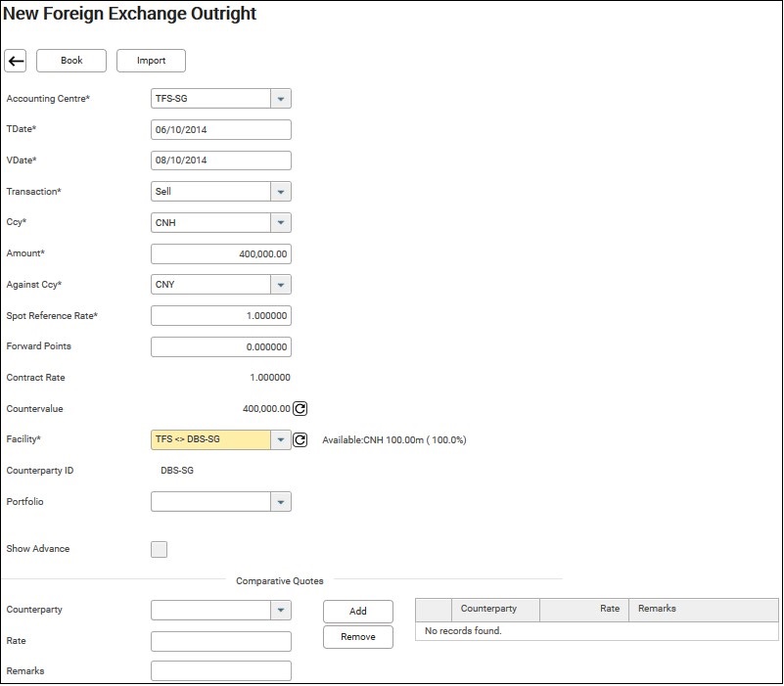Image resolution: width=784 pixels, height=686 pixels.
Task: Click the TDate input field
Action: 221,129
